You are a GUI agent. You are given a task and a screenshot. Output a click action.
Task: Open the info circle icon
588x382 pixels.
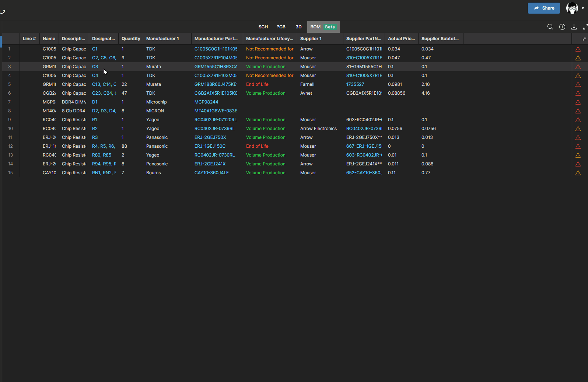[x=562, y=27]
